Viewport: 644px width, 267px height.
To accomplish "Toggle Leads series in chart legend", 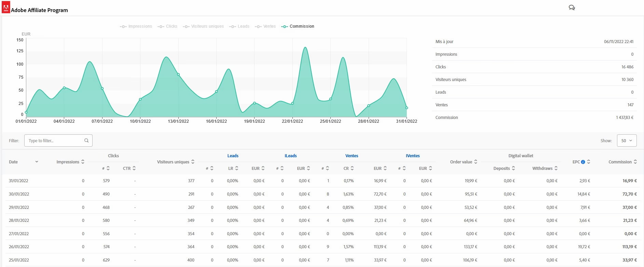I will [x=239, y=26].
